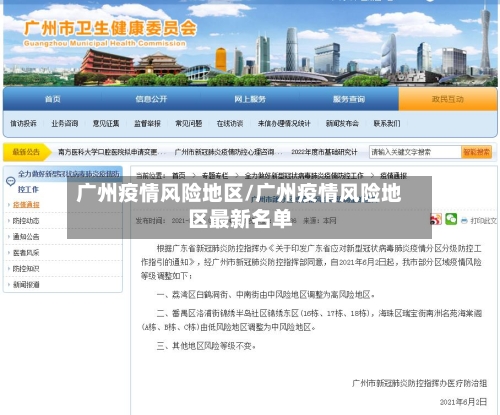Open announcement 2022年度市基础研究计

tap(324, 152)
